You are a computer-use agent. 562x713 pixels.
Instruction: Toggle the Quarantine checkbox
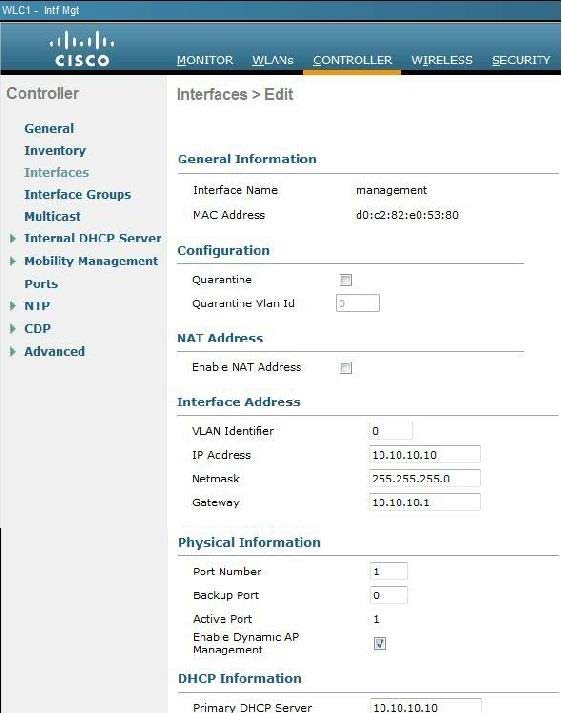click(346, 280)
